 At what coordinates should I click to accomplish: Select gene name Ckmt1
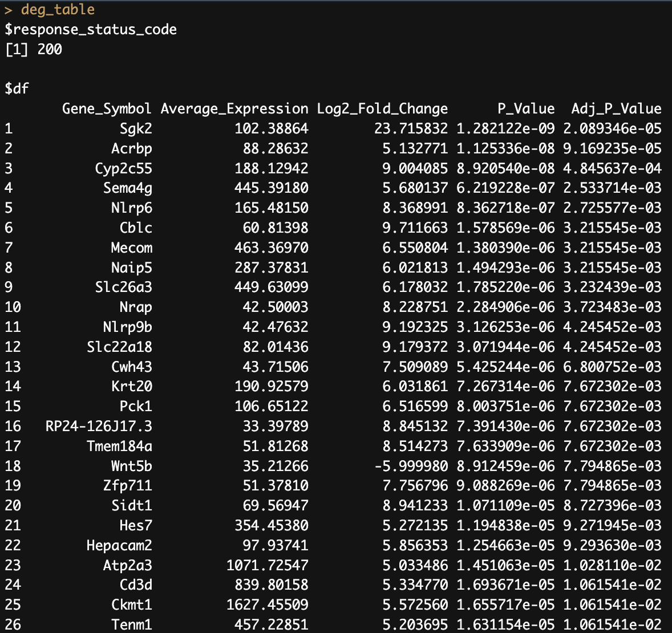pyautogui.click(x=132, y=604)
